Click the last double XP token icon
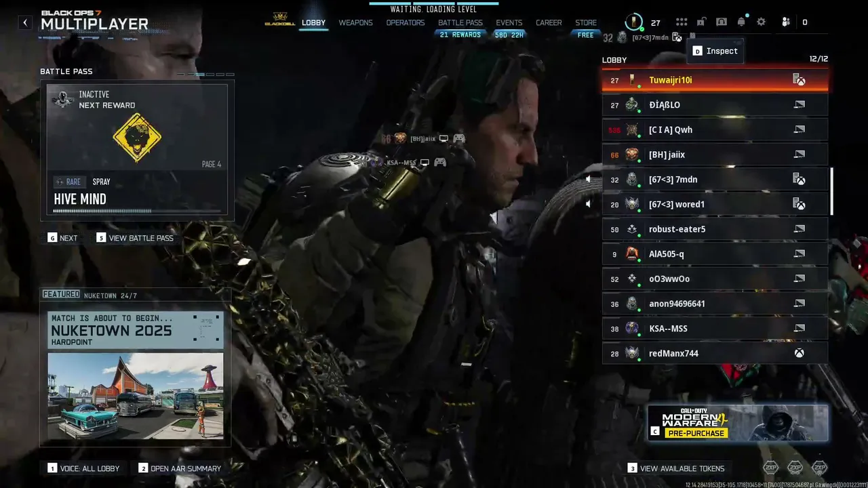The image size is (868, 488). [820, 467]
